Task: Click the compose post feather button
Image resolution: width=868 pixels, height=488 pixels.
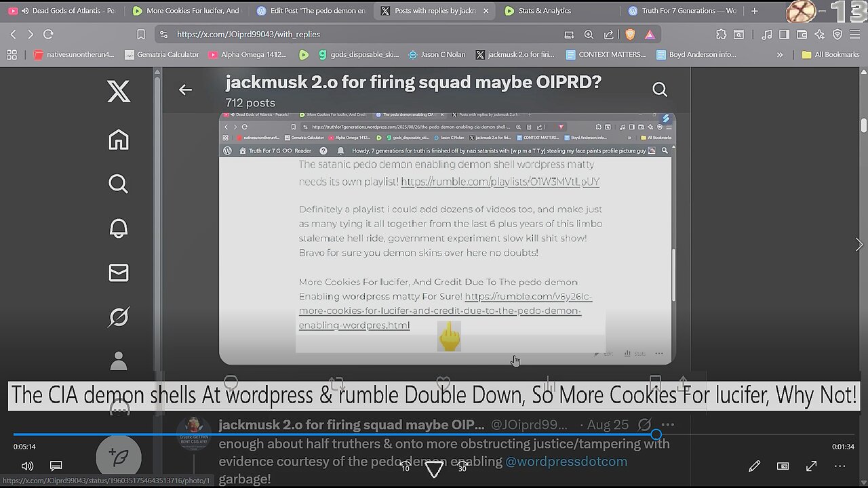Action: 119,457
